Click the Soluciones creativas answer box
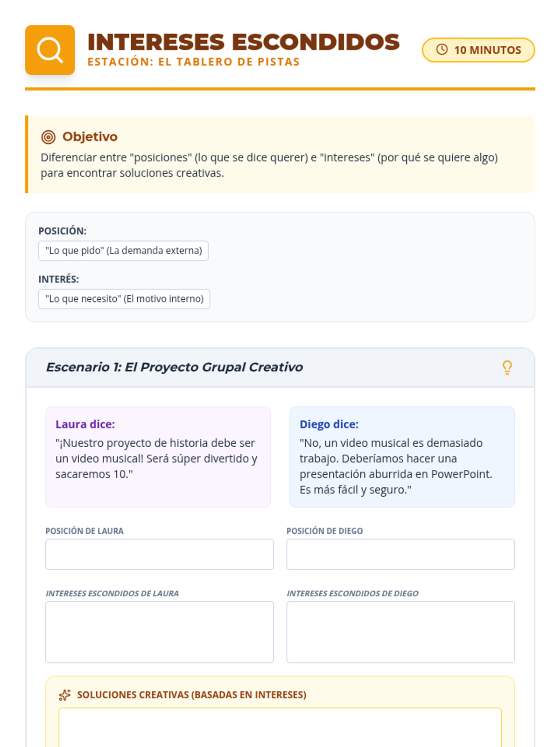This screenshot has width=560, height=747. click(x=280, y=727)
